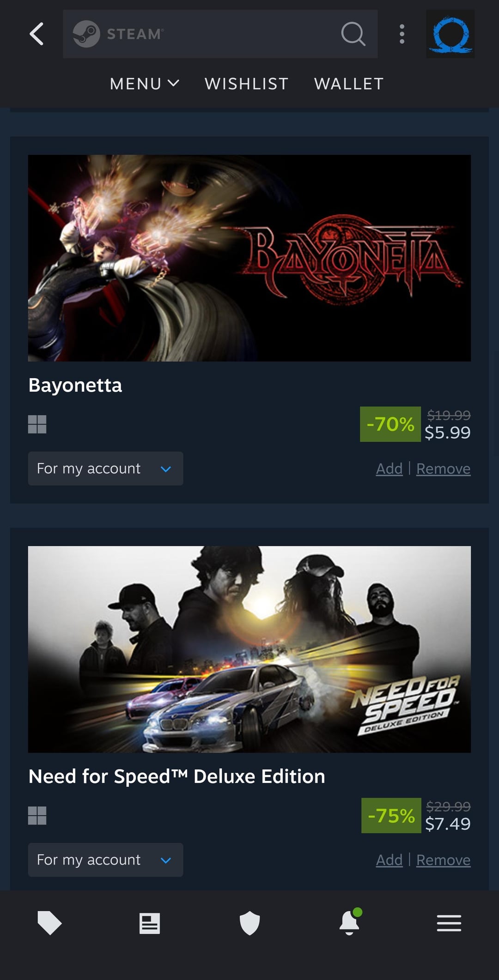499x980 pixels.
Task: Expand the MENU dropdown
Action: [144, 84]
